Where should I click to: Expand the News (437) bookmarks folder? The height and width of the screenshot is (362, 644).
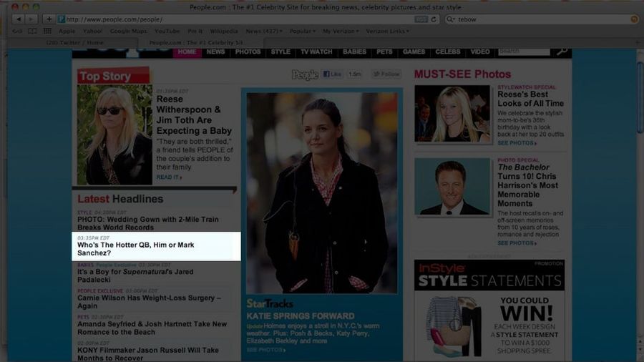click(x=263, y=31)
